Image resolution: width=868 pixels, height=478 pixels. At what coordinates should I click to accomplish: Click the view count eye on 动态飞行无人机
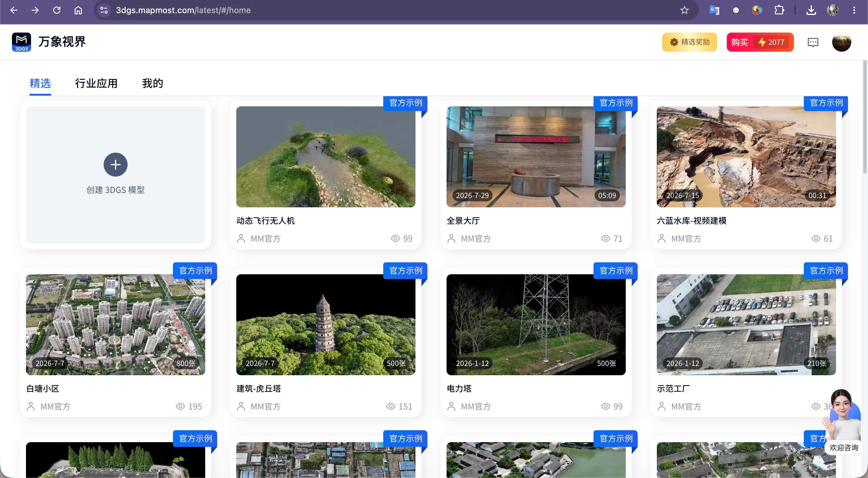coord(395,239)
